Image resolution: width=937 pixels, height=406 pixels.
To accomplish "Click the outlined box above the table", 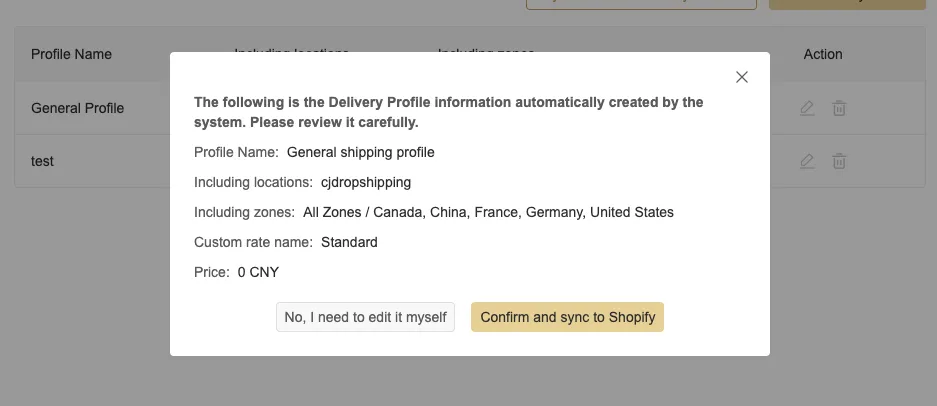I will coord(641,4).
